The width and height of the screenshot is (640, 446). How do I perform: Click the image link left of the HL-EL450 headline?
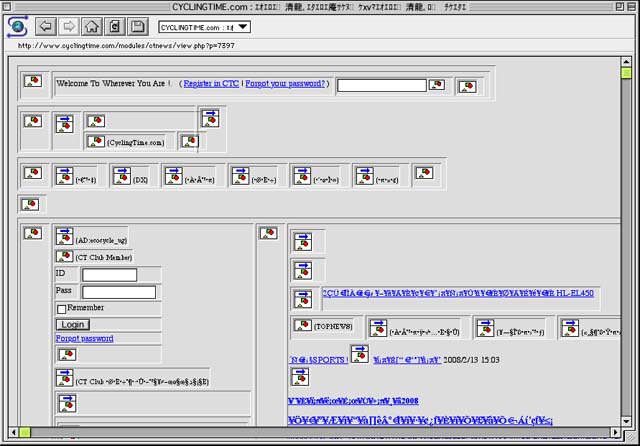303,299
